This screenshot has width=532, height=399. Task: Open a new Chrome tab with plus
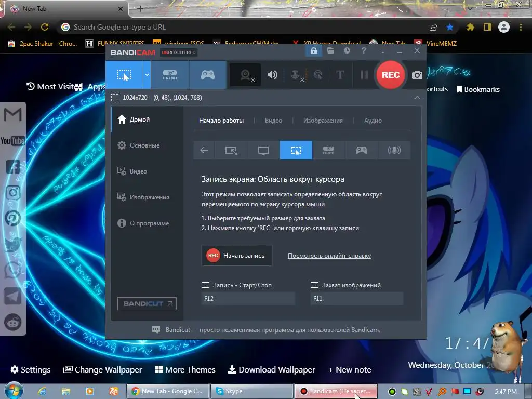pos(140,9)
